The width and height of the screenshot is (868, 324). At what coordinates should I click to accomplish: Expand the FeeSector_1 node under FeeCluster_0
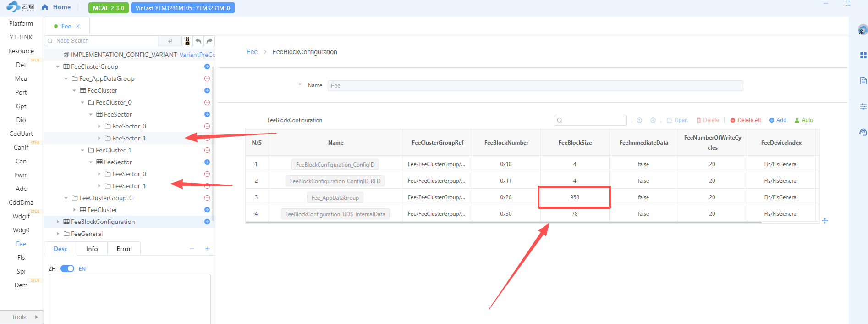click(99, 138)
